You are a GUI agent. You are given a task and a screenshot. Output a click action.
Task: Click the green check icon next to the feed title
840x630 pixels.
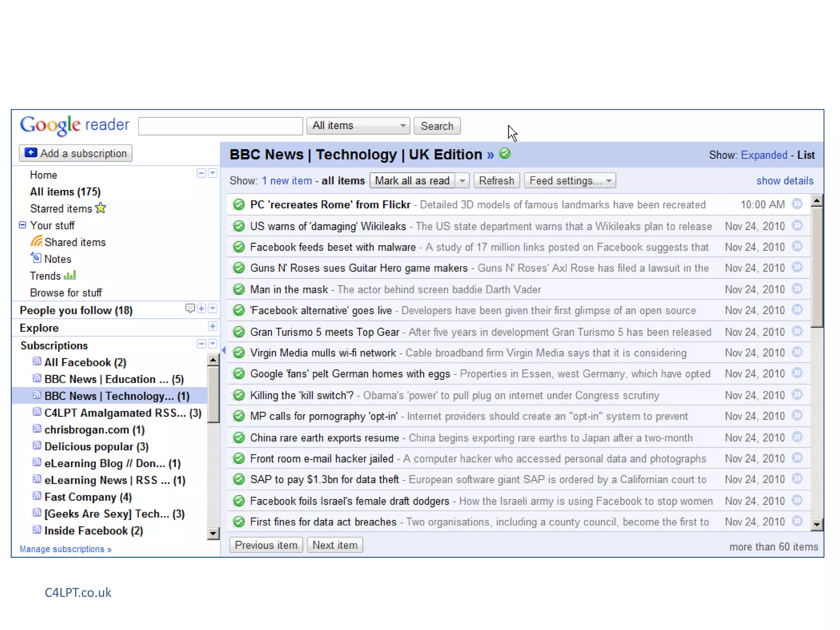(505, 154)
